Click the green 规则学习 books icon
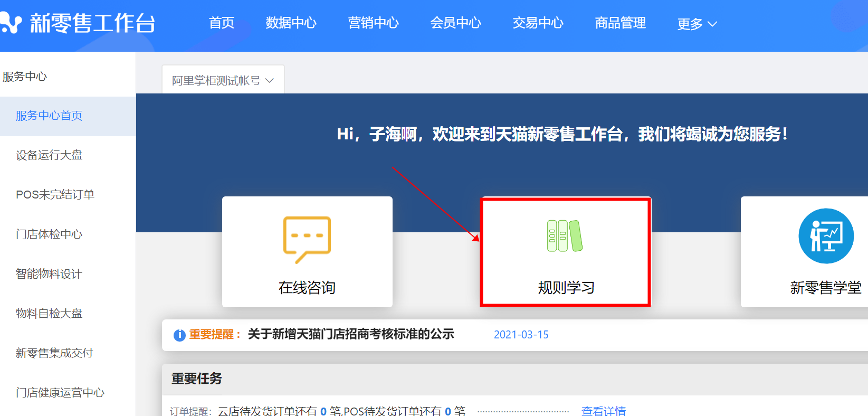Screen dimensions: 868x416 (x=565, y=235)
